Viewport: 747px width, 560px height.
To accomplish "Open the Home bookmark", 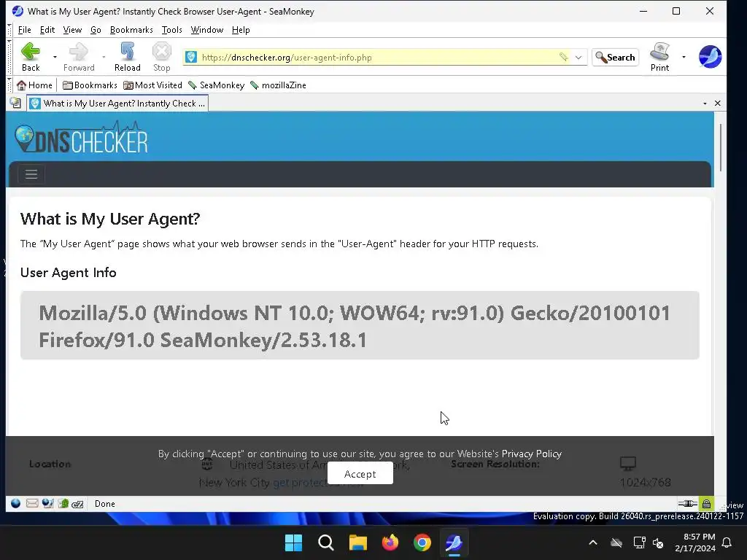I will [x=34, y=85].
